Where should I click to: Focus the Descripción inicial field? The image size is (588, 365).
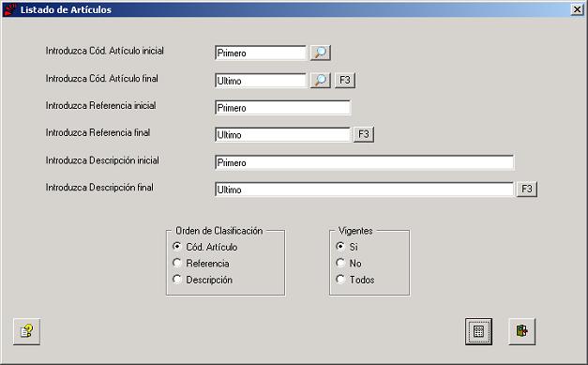[365, 162]
